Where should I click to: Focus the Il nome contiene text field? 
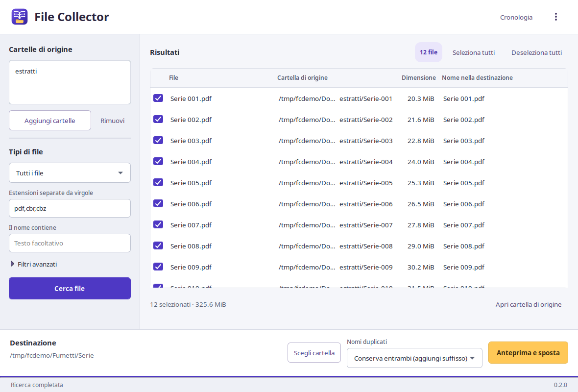(70, 243)
